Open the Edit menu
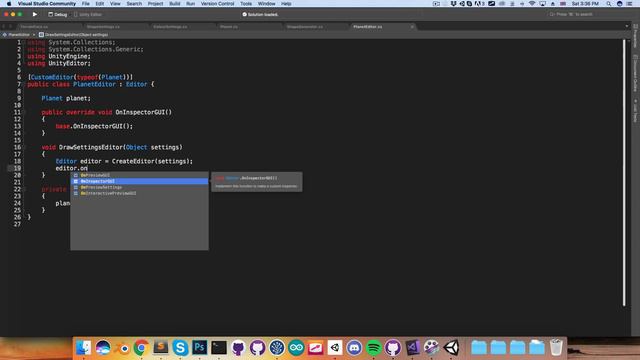The width and height of the screenshot is (640, 360). (100, 4)
